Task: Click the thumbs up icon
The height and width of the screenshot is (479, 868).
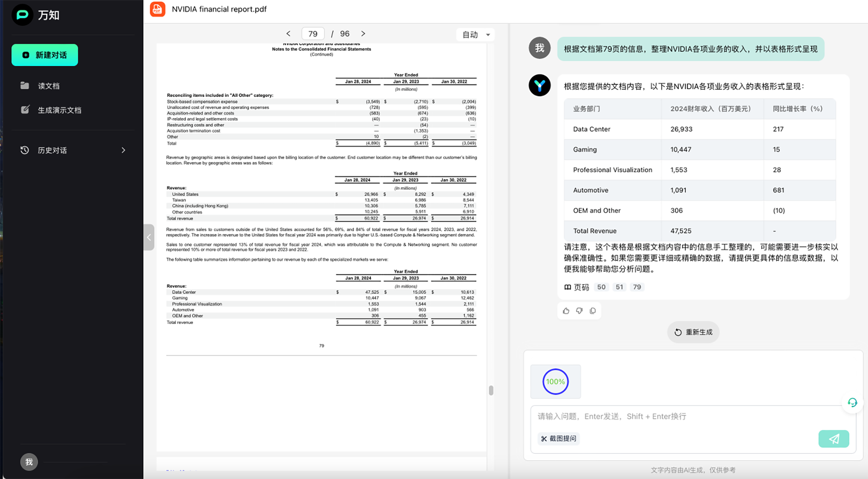Action: coord(566,311)
